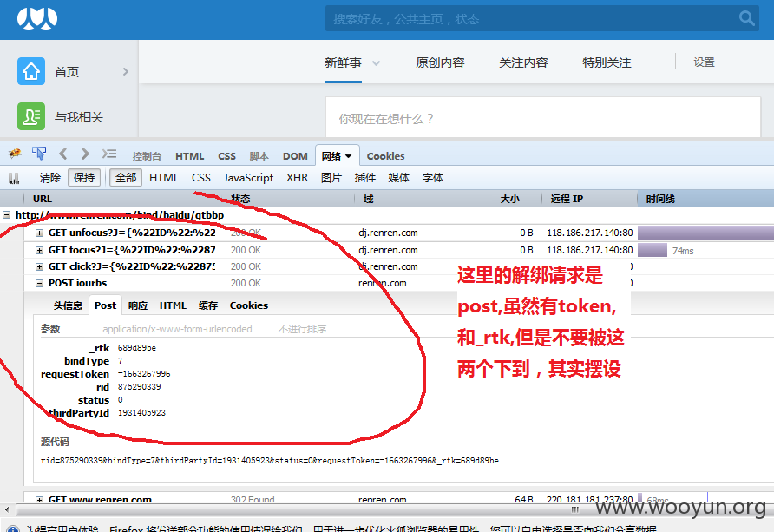Switch to the 脚本 panel tab
The width and height of the screenshot is (774, 532).
259,156
